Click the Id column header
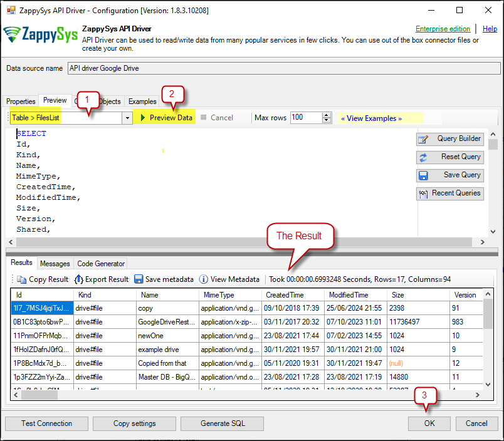This screenshot has width=504, height=441. 43,295
